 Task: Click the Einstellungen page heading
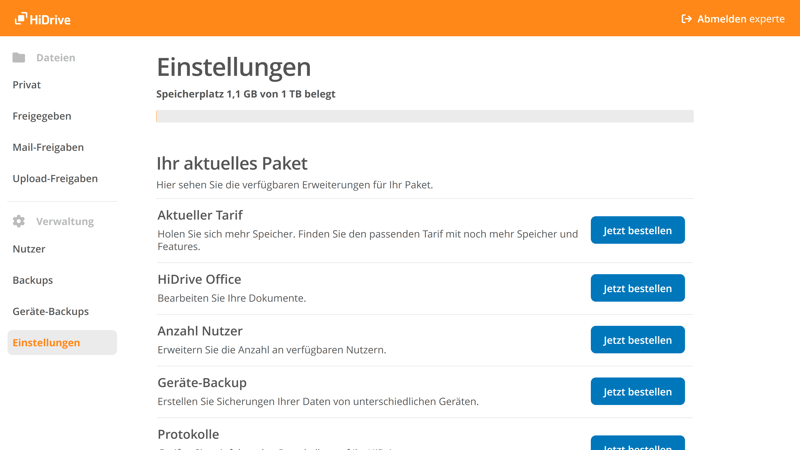234,67
